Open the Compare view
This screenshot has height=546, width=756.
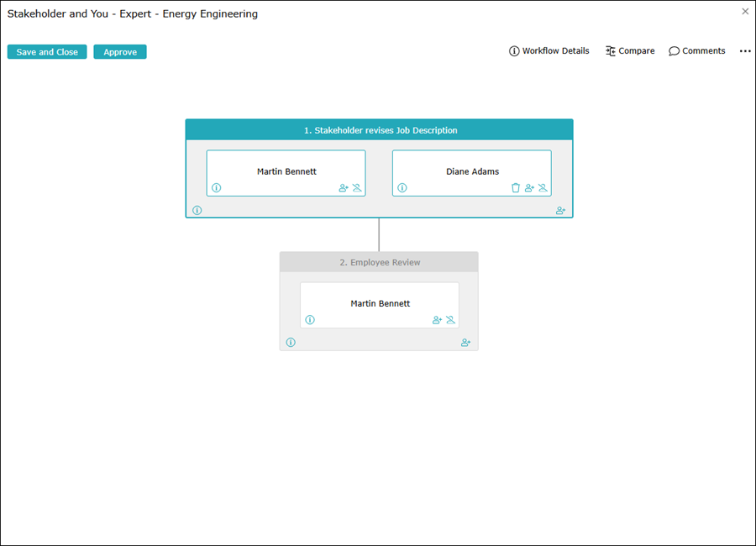[630, 51]
